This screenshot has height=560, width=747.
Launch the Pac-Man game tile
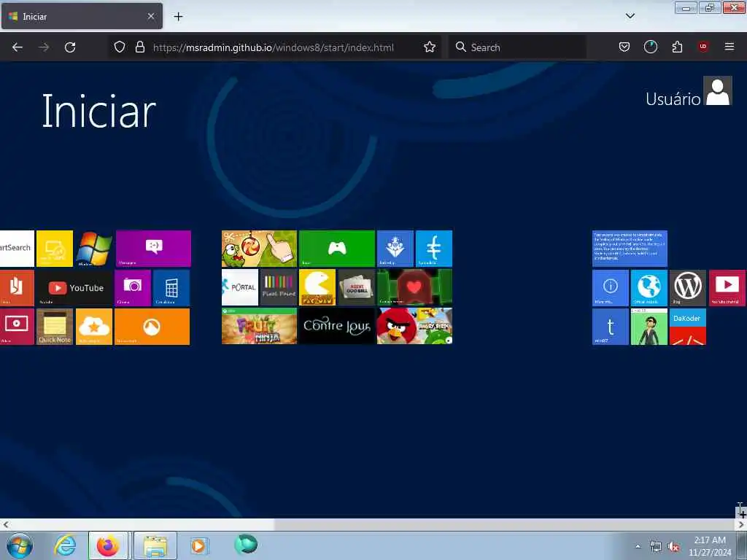click(317, 287)
